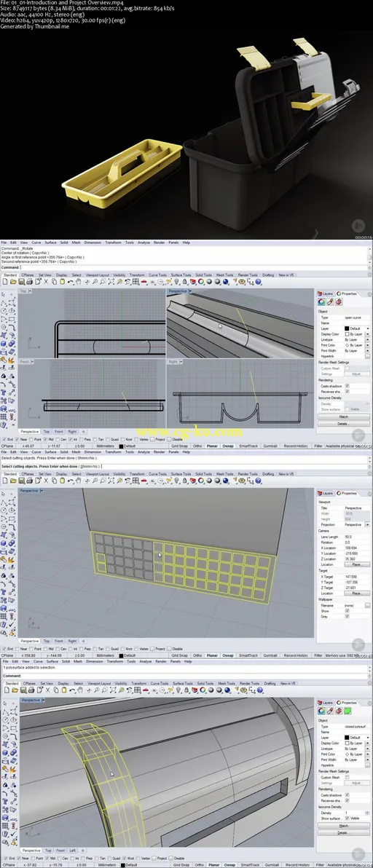Viewport: 373px width, 868px height.
Task: Open Material paintbrush icon in bottom frame Properties panel
Action: point(330,711)
